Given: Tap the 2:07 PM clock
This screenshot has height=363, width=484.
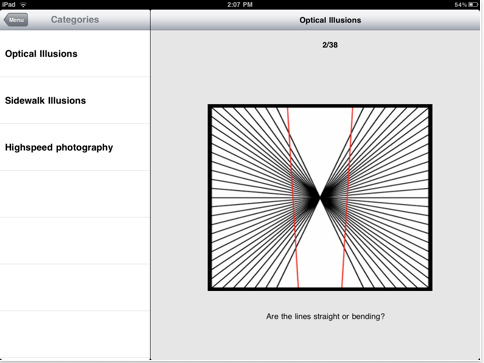Looking at the screenshot, I should 240,5.
